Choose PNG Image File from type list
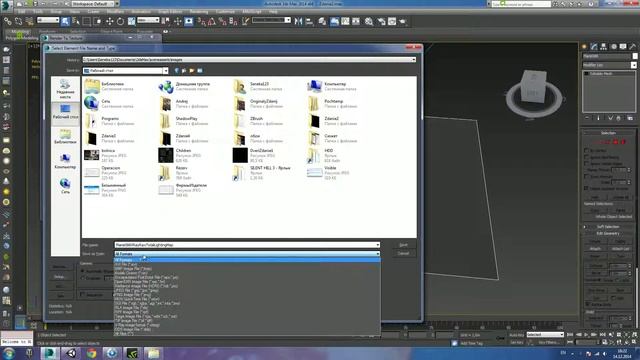 [132, 294]
